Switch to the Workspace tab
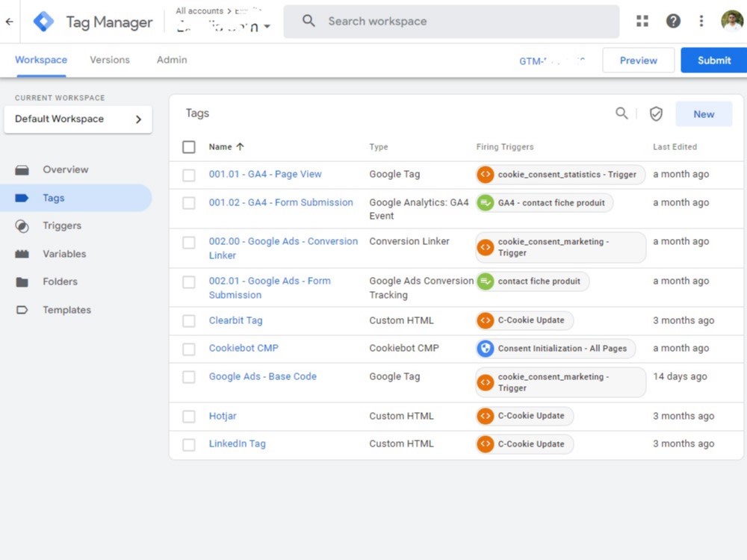 [x=41, y=60]
